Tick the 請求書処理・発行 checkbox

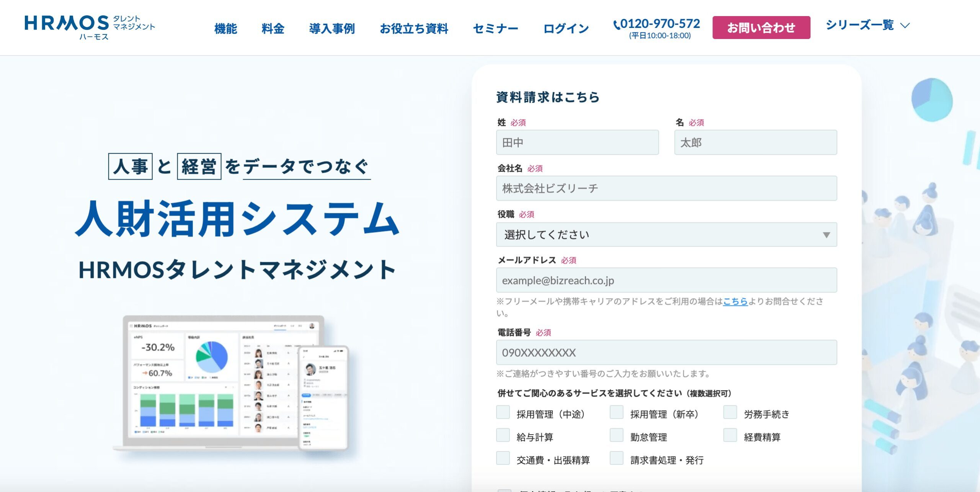click(616, 458)
